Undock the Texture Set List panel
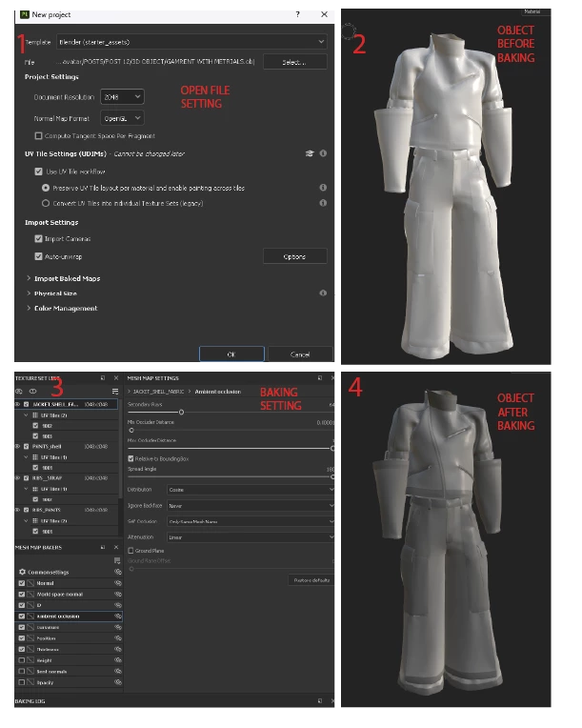Screen dimensions: 582x728 click(x=103, y=378)
